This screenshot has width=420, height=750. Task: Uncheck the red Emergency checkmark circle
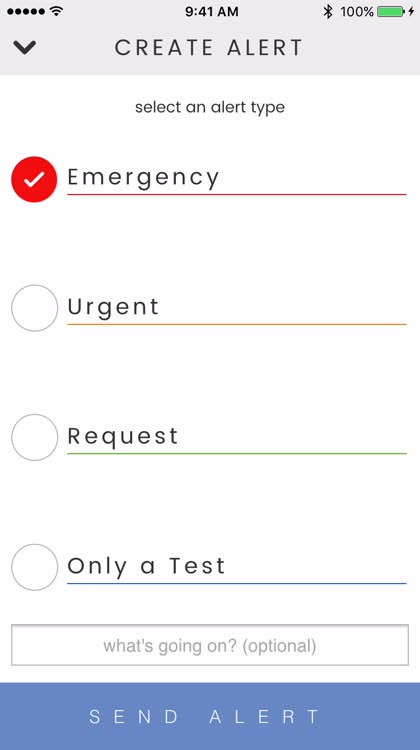[34, 179]
